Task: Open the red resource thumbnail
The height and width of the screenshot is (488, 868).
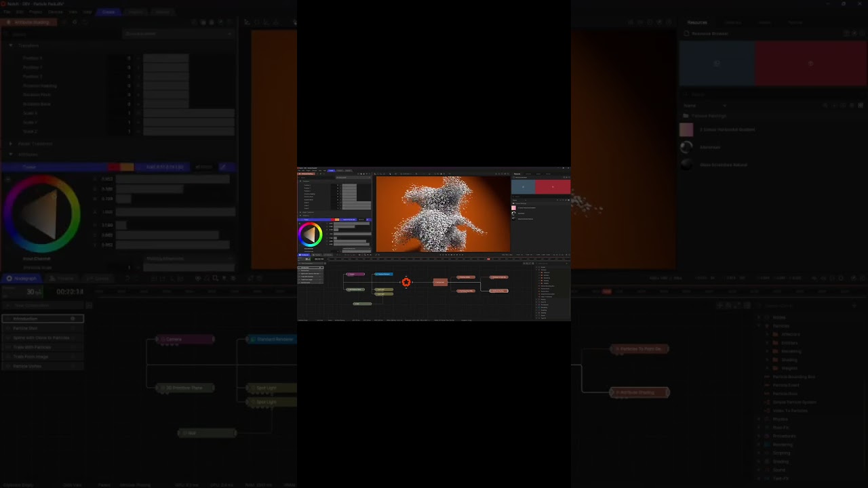Action: pyautogui.click(x=811, y=64)
